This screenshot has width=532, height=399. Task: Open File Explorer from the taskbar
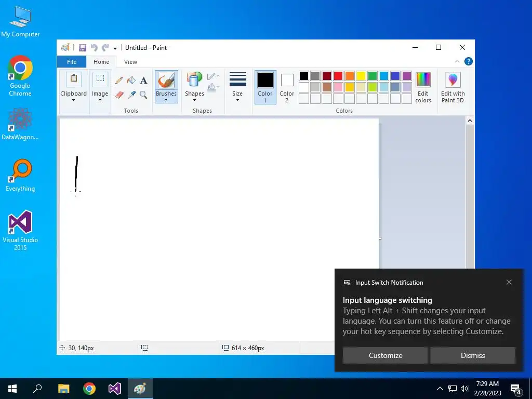tap(63, 389)
